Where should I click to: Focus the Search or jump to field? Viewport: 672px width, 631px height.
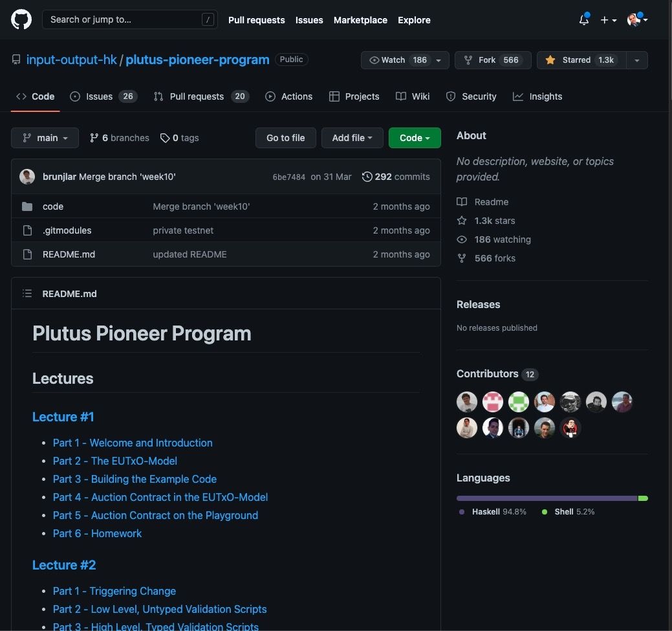130,19
